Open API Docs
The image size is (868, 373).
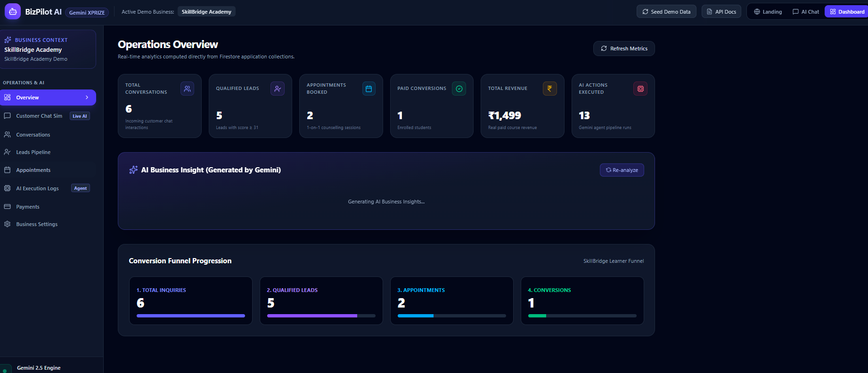tap(721, 12)
